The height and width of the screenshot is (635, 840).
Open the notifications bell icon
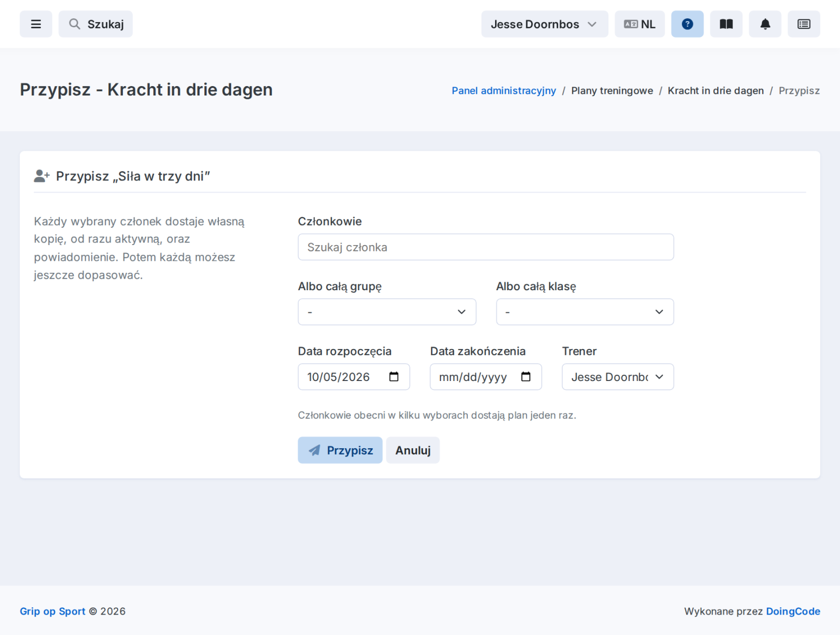[x=765, y=24]
